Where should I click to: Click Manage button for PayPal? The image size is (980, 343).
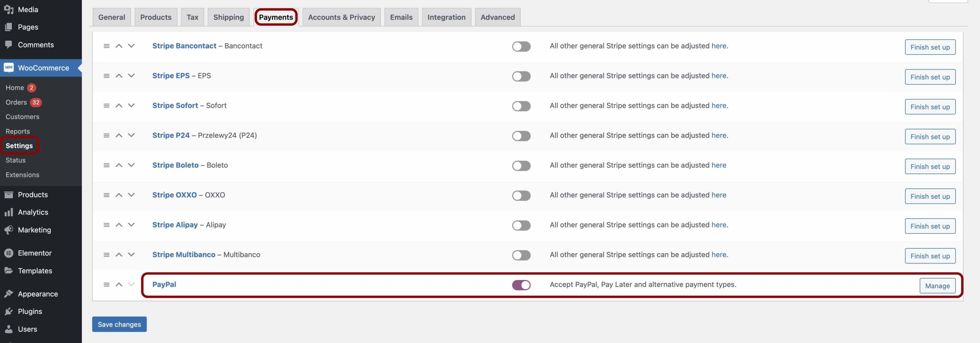[938, 286]
